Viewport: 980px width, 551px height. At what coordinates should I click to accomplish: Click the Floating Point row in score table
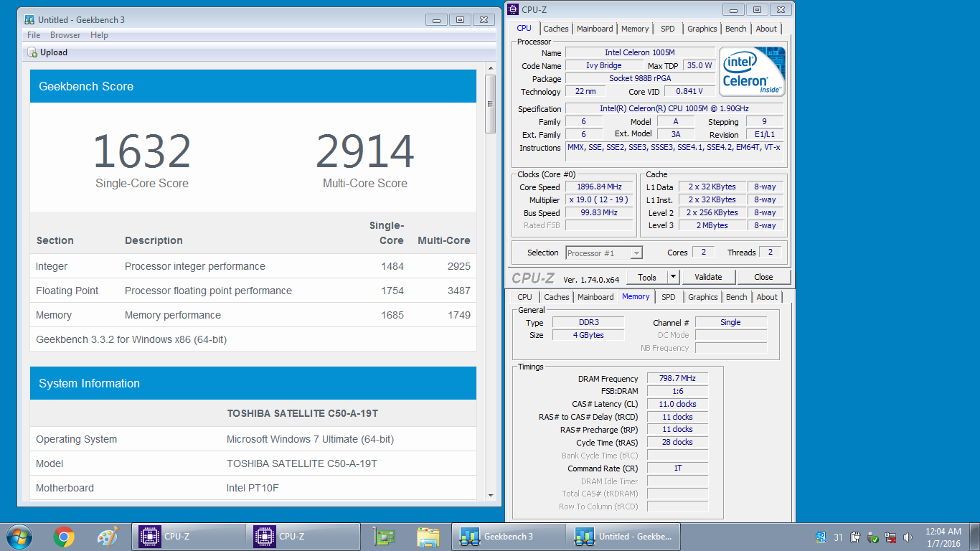point(253,291)
